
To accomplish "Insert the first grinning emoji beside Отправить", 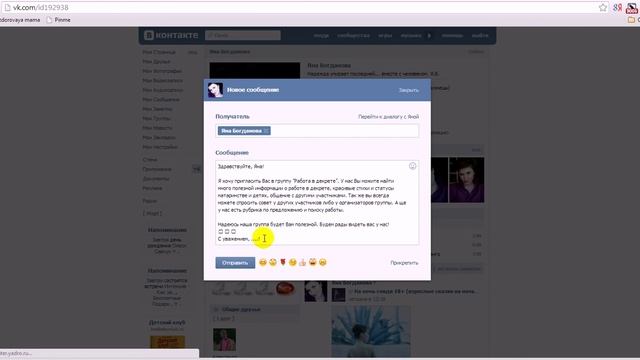I will click(x=262, y=262).
